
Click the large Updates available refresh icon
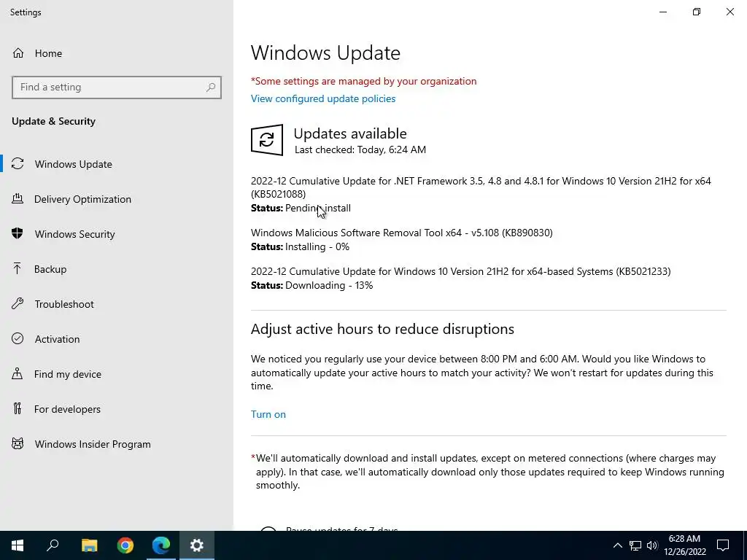point(267,140)
